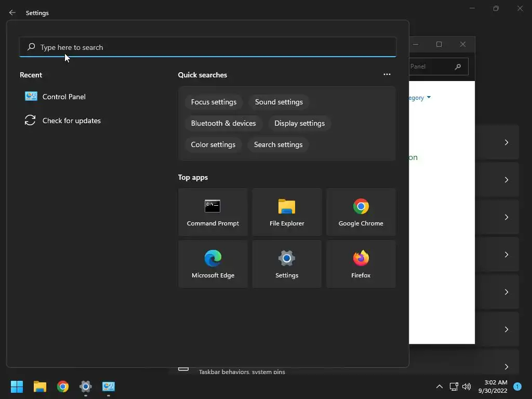This screenshot has width=532, height=399.
Task: Click Control Panel window search magnifier
Action: (x=458, y=66)
